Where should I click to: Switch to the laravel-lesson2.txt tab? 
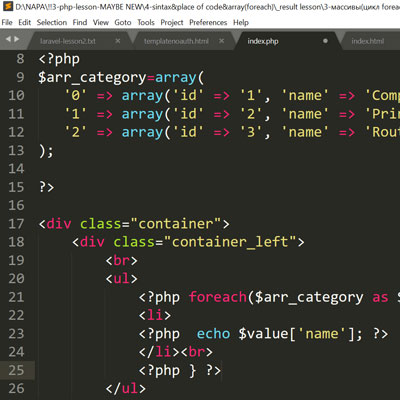68,41
